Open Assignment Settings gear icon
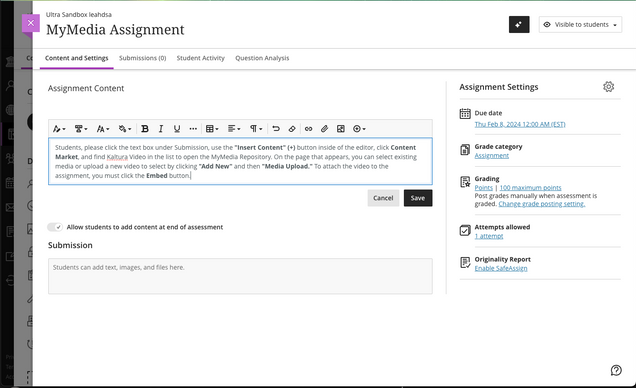 608,87
